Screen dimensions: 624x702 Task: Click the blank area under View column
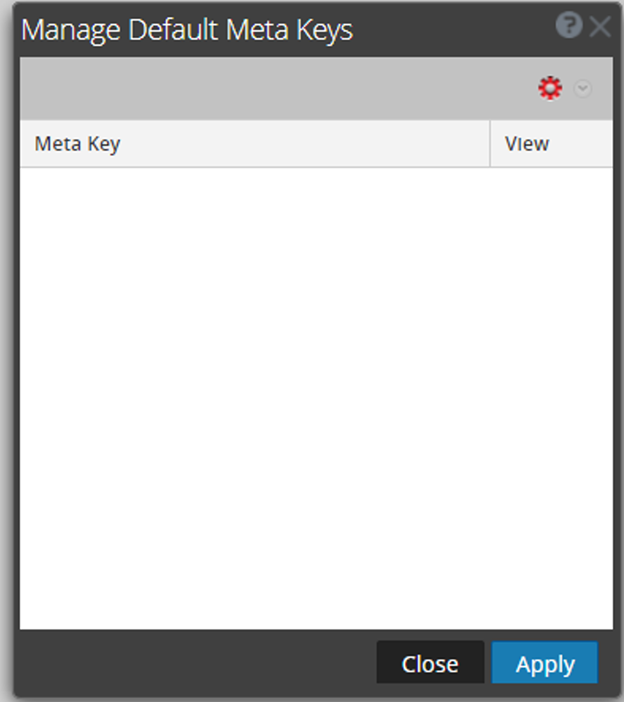point(551,398)
